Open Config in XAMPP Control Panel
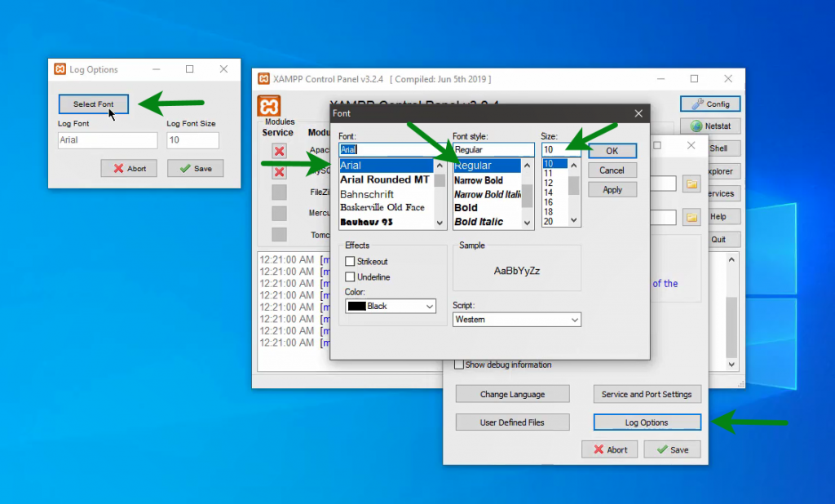835x504 pixels. tap(710, 104)
